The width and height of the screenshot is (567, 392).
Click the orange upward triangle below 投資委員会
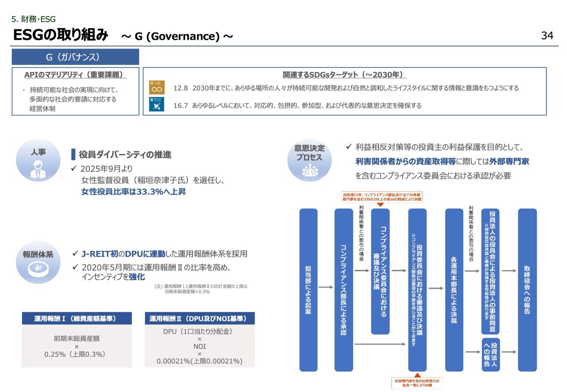[x=417, y=374]
